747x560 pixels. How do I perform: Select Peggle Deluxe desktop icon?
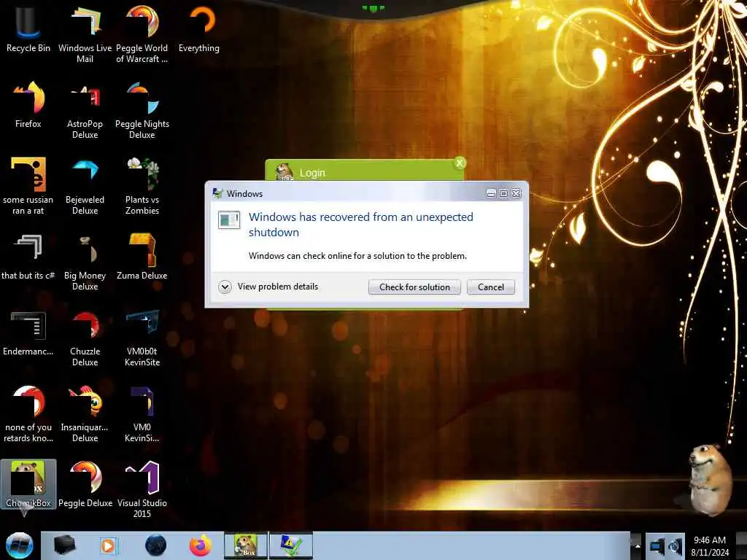(x=85, y=484)
